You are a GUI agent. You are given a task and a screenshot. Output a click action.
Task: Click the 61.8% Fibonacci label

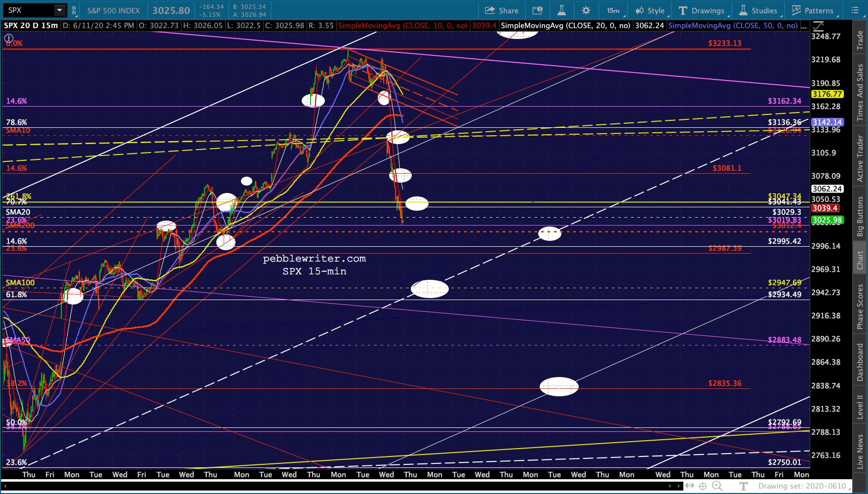click(x=16, y=295)
